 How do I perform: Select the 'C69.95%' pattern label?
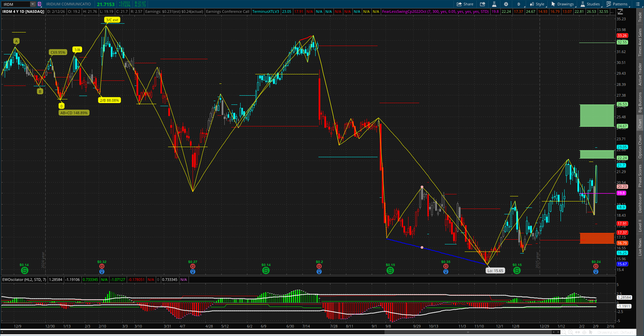57,52
